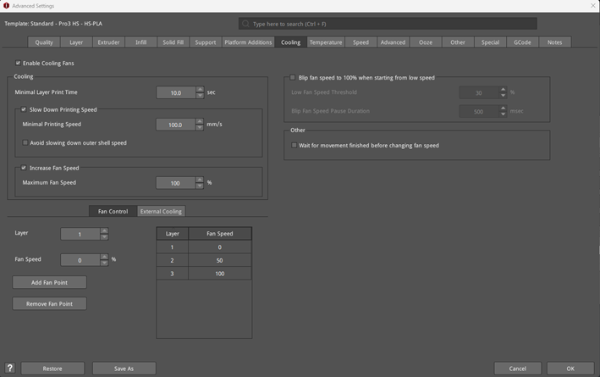Image resolution: width=600 pixels, height=377 pixels.
Task: Open the Extruder tab
Action: point(108,42)
